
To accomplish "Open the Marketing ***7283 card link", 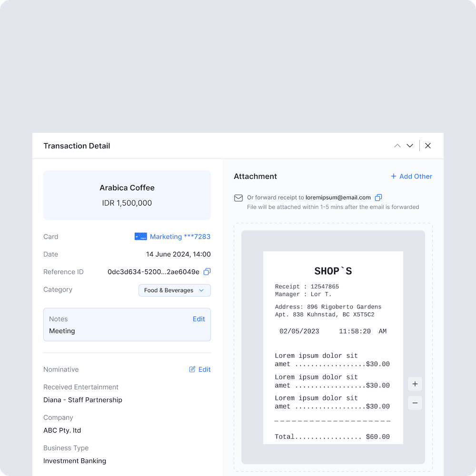I will click(180, 237).
